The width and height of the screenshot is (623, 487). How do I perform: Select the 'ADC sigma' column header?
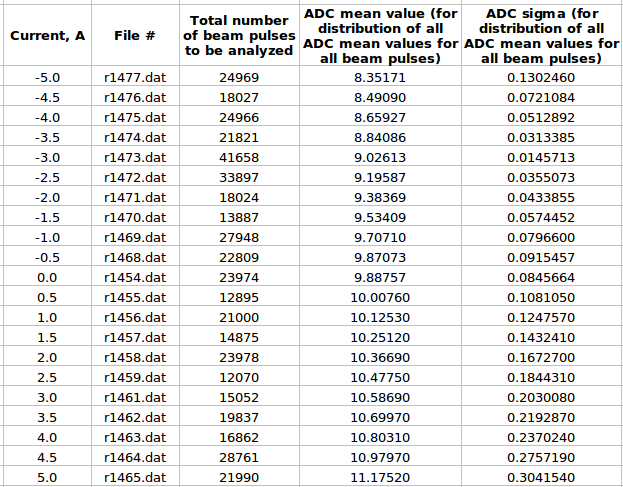(542, 36)
